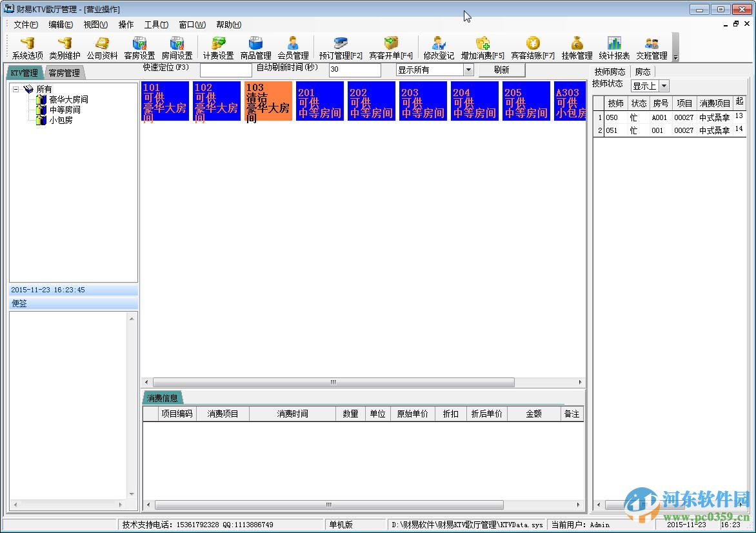
Task: Click the 交班管理 toolbar icon
Action: 652,48
